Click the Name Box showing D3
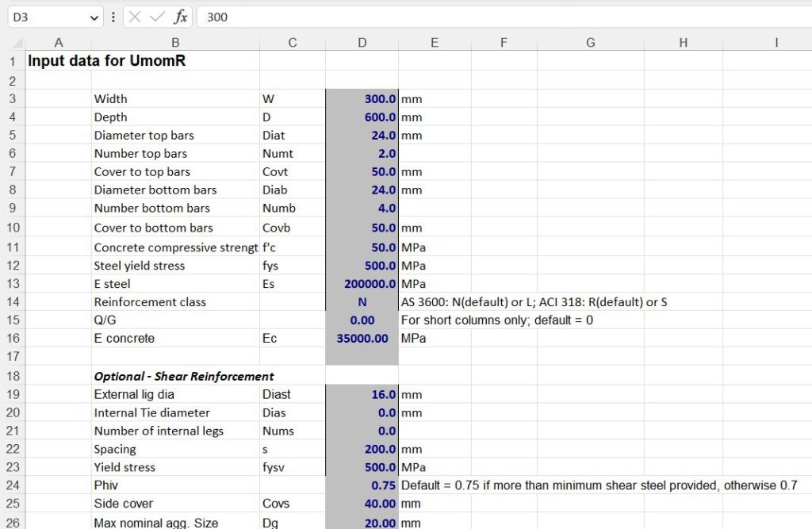Viewport: 812px width, 529px height. point(48,17)
